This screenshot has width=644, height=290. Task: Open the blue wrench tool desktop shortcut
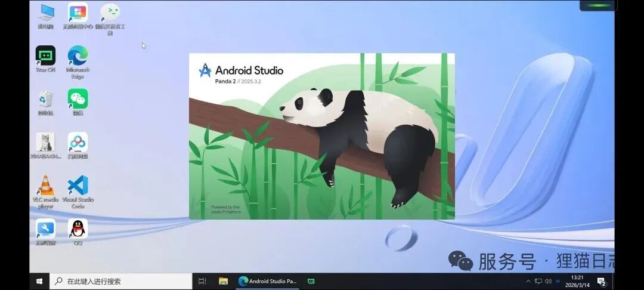click(45, 232)
